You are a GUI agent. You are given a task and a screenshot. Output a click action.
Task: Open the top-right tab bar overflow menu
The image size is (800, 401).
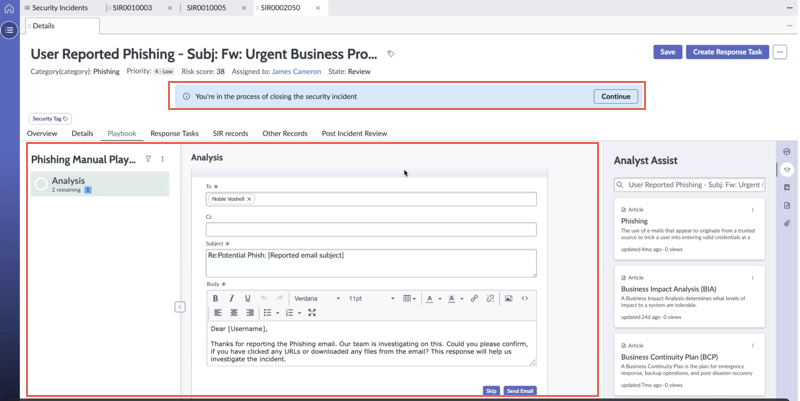[789, 8]
